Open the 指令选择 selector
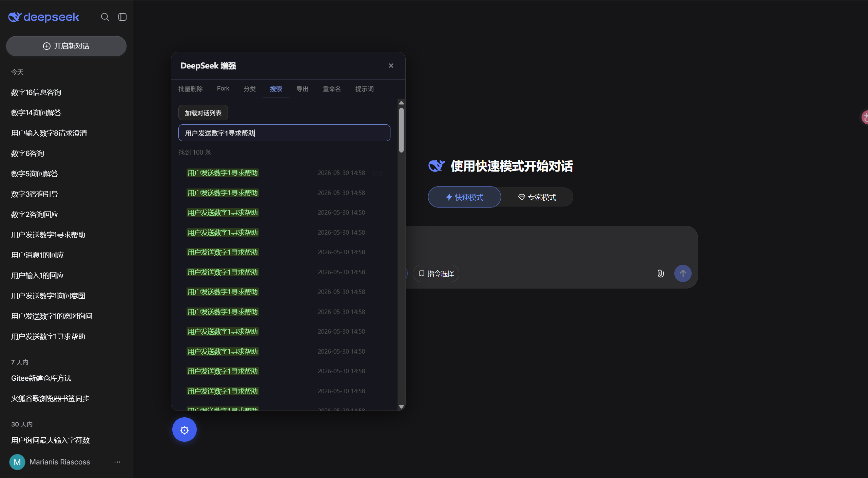The image size is (868, 478). pyautogui.click(x=436, y=274)
